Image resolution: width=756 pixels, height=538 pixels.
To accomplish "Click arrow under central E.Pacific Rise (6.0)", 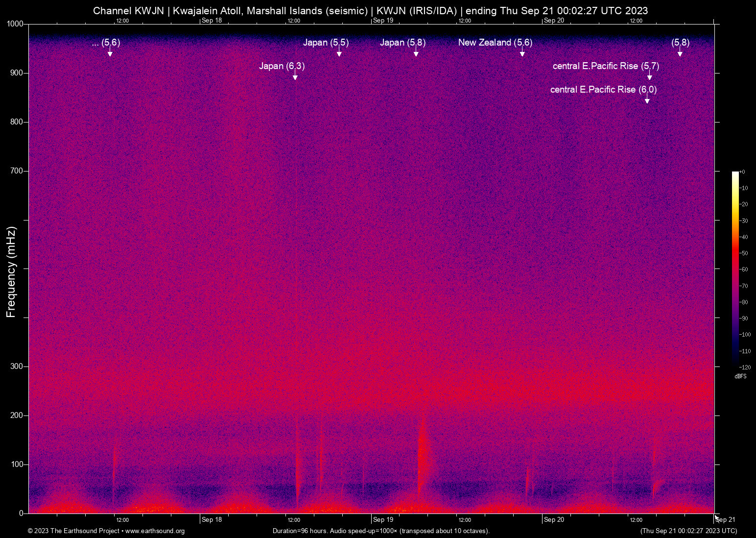I will (x=647, y=100).
